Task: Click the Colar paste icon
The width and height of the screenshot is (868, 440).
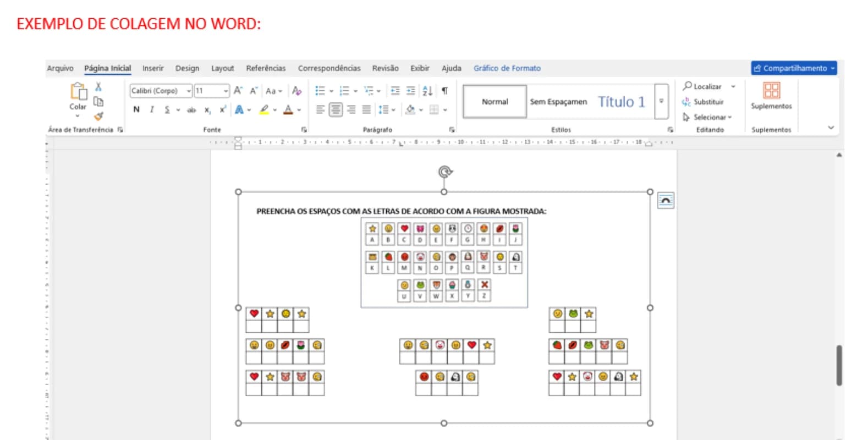Action: click(78, 91)
